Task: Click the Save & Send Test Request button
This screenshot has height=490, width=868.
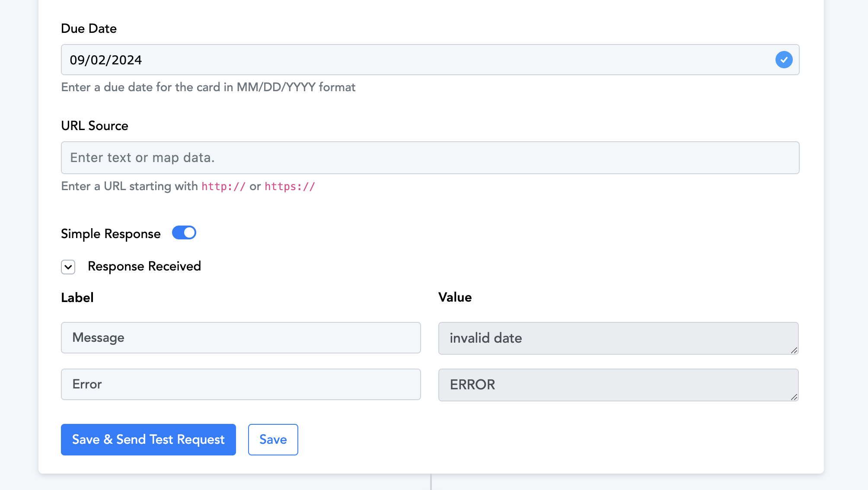Action: tap(148, 439)
